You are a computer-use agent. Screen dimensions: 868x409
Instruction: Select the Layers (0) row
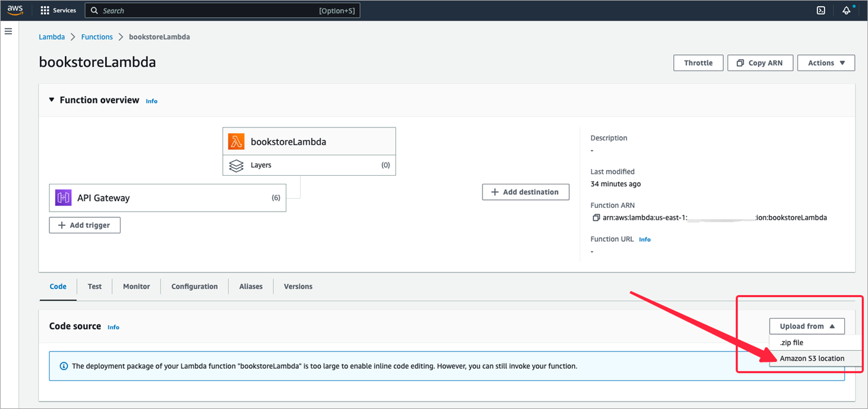[x=309, y=165]
